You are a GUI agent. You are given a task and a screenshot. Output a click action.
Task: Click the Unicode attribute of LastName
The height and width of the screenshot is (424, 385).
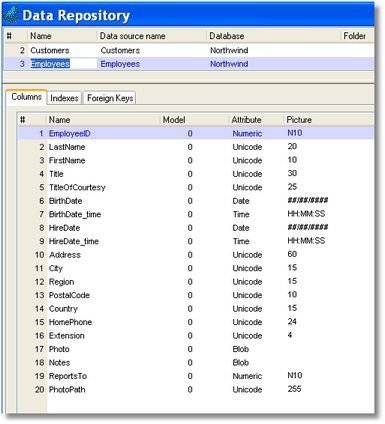(x=247, y=147)
